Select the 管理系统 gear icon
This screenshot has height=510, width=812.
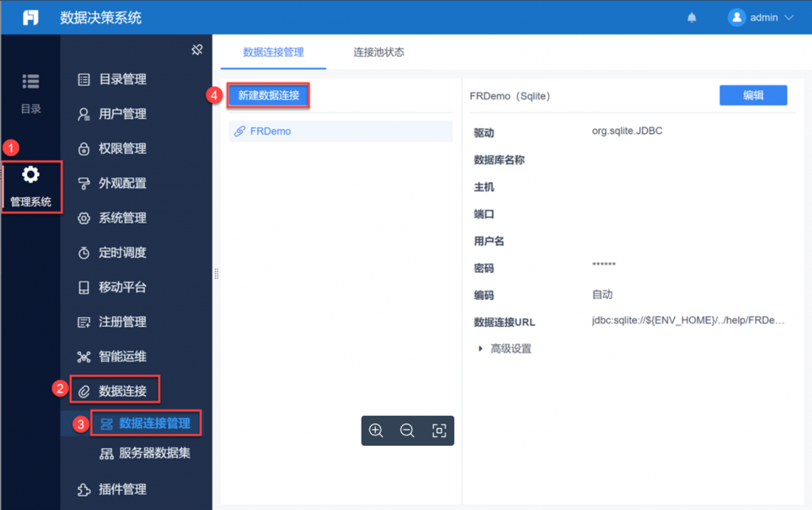pyautogui.click(x=30, y=175)
